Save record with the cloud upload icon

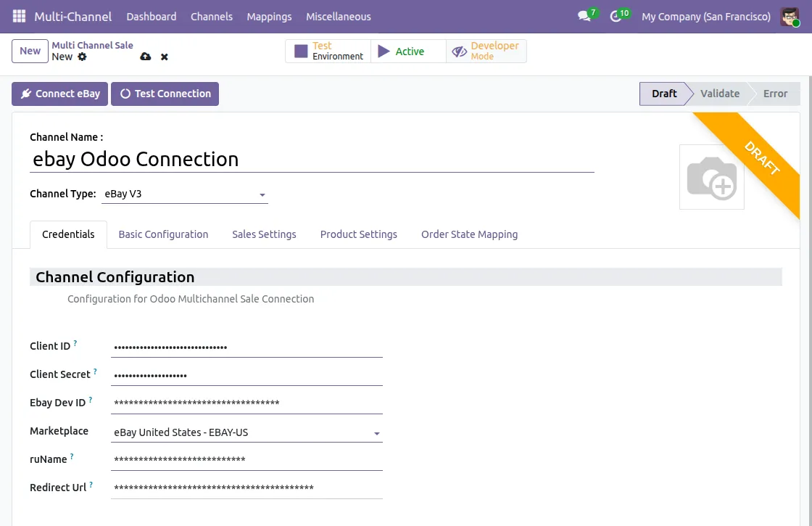[x=146, y=57]
